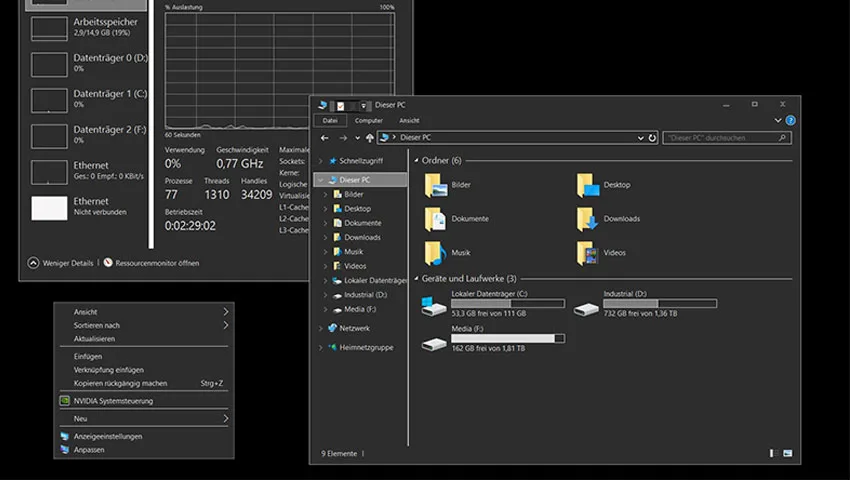Select Datenträger 1 (C:) in Task Manager
Image resolution: width=850 pixels, height=480 pixels.
(x=86, y=100)
